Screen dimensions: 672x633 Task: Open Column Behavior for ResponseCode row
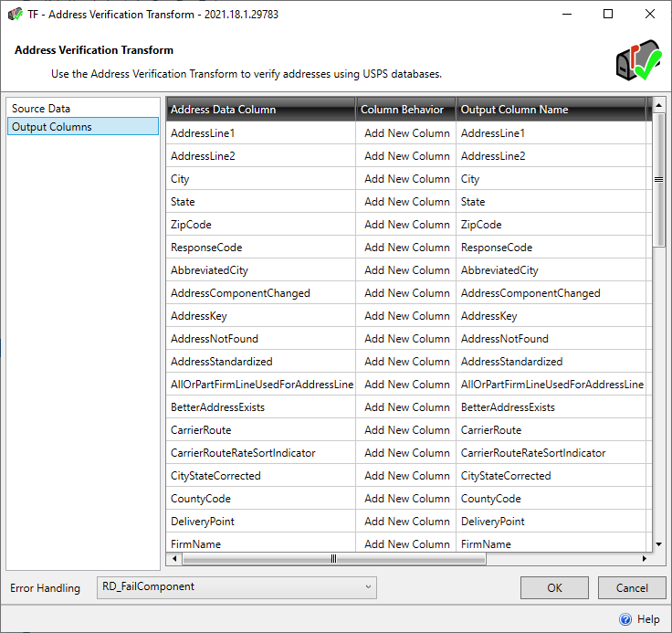[406, 247]
